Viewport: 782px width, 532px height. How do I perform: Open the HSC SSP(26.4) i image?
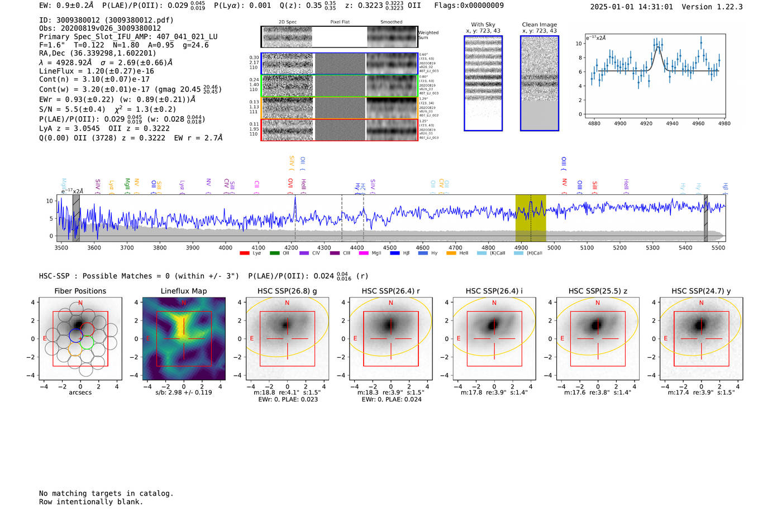(494, 339)
